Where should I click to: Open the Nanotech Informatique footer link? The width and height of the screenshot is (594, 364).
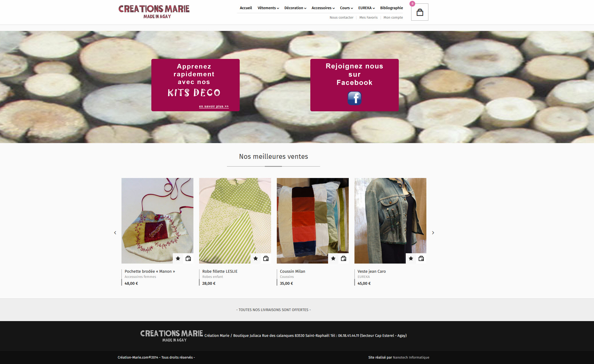pos(411,357)
